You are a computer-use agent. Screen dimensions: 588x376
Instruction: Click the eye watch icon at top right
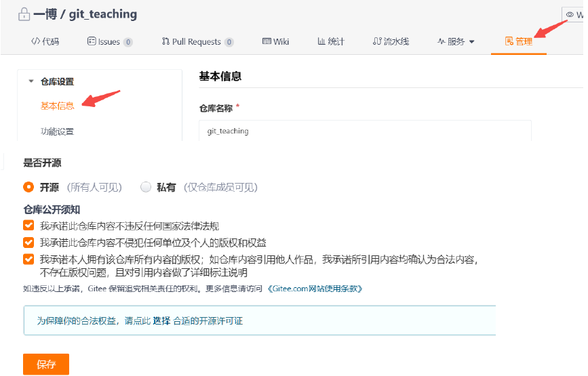570,15
